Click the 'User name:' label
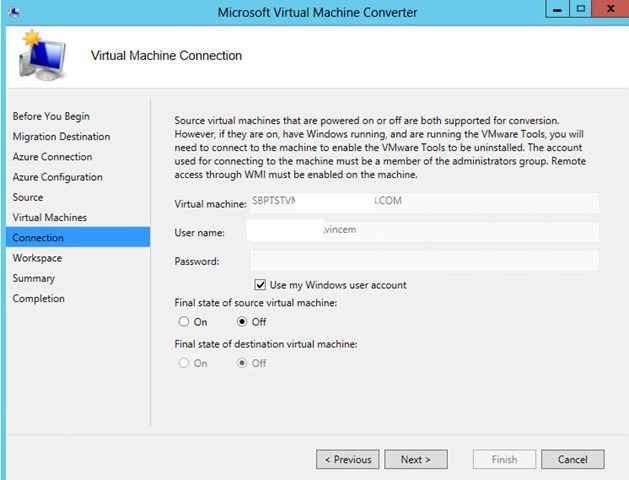Viewport: 629px width, 480px height. tap(199, 233)
